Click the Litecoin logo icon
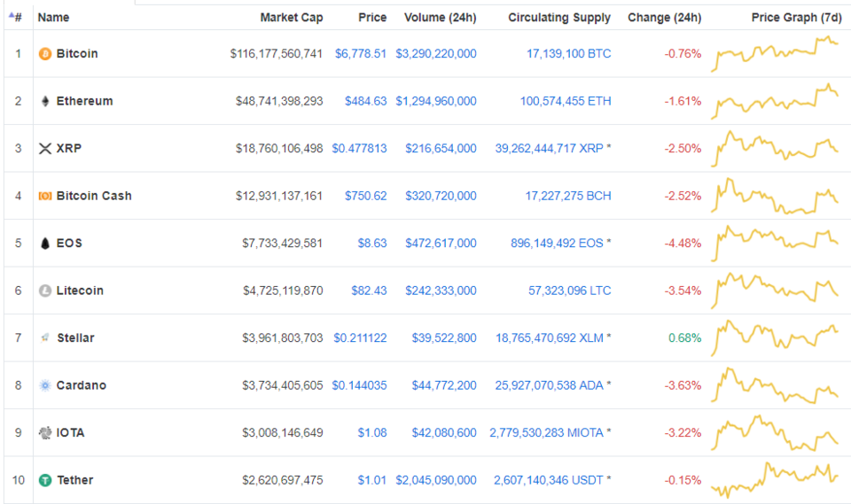Viewport: 851px width, 504px height. click(45, 291)
